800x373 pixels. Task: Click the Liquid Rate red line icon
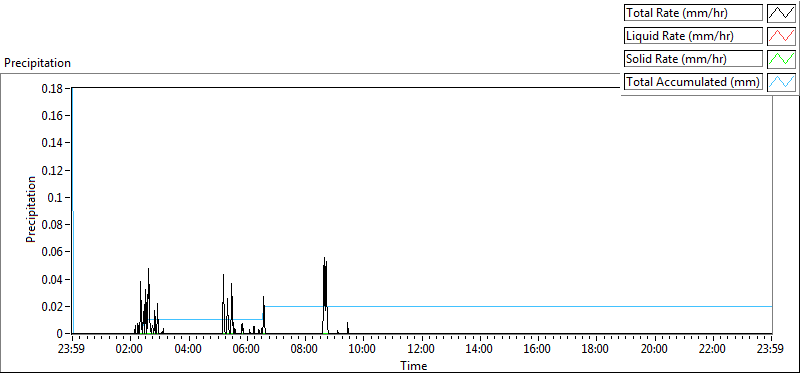pyautogui.click(x=781, y=36)
